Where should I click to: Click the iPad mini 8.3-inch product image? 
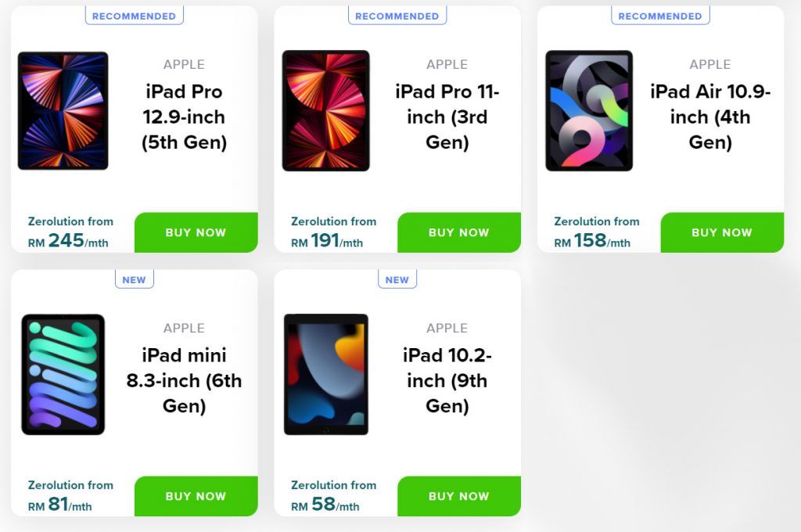[x=63, y=374]
